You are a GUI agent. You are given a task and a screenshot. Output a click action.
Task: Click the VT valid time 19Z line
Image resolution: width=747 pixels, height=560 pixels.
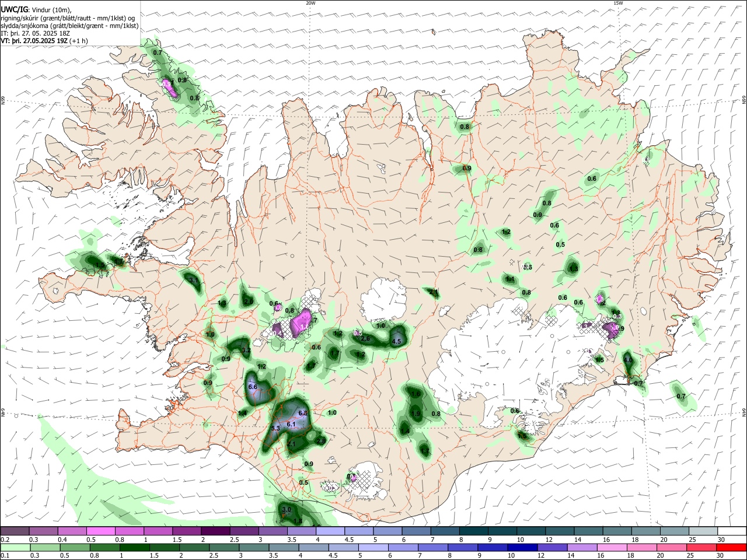44,41
